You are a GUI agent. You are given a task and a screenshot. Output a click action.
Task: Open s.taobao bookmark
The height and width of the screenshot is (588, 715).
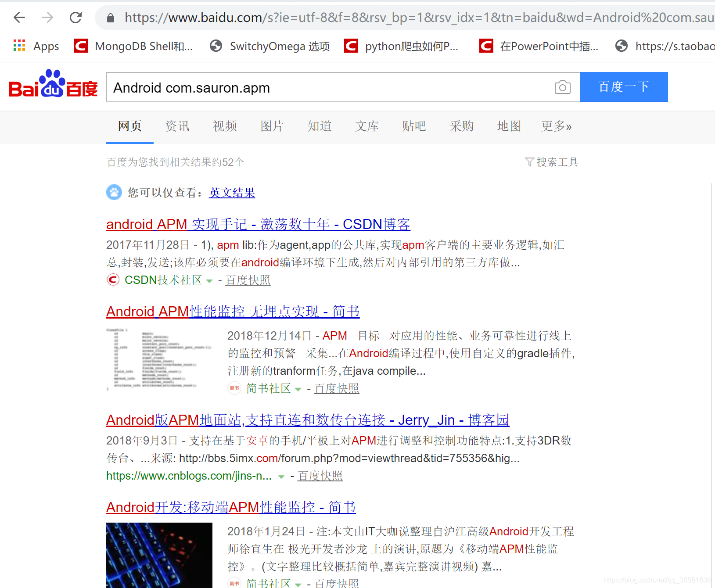tap(665, 46)
